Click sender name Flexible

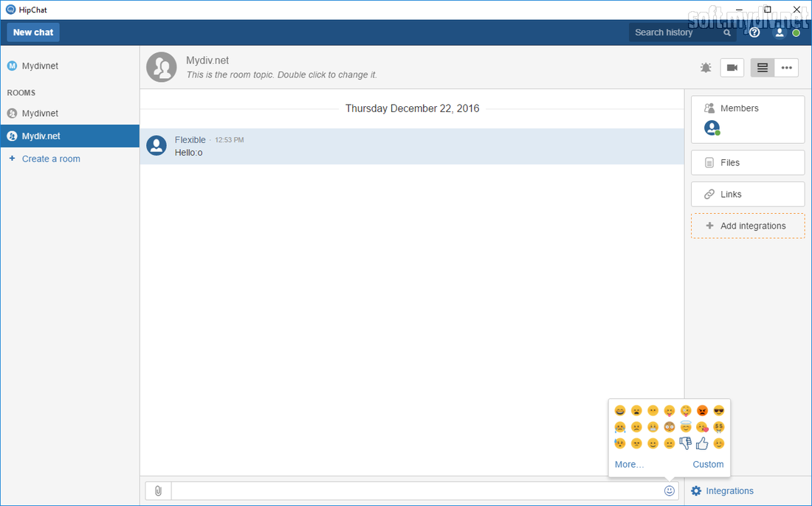[x=190, y=139]
